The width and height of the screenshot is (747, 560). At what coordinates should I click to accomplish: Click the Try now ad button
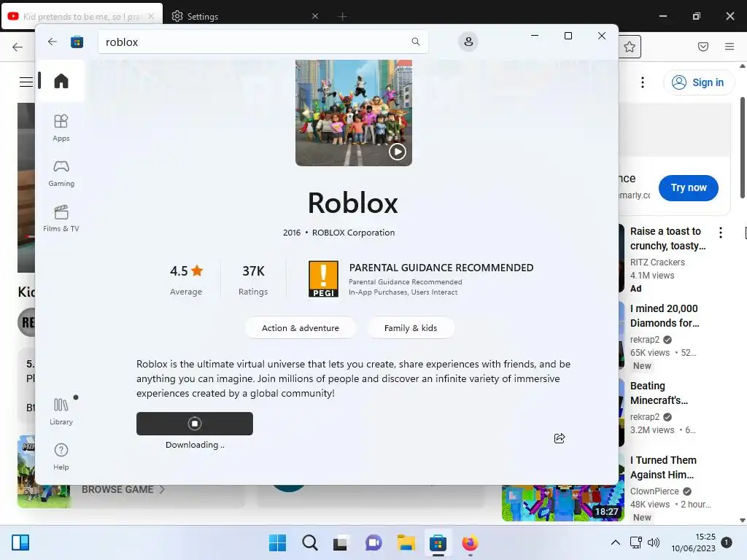point(688,187)
